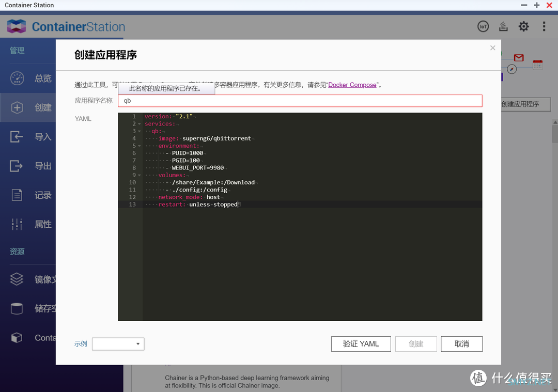This screenshot has width=558, height=392.
Task: Click the 此名称的应用程序已存在 error tooltip
Action: tap(166, 88)
